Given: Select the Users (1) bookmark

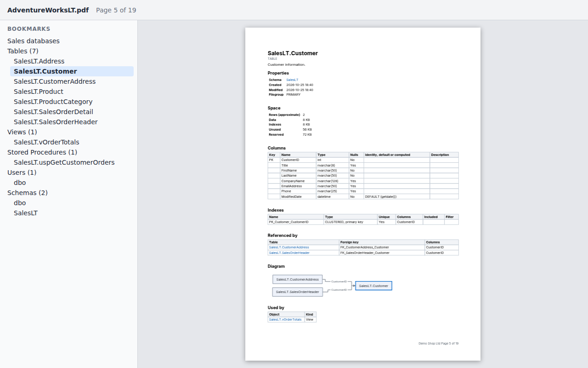Looking at the screenshot, I should tap(22, 172).
